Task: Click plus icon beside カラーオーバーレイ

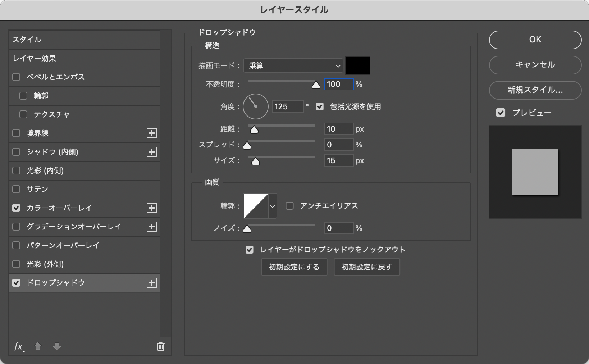Action: 152,208
